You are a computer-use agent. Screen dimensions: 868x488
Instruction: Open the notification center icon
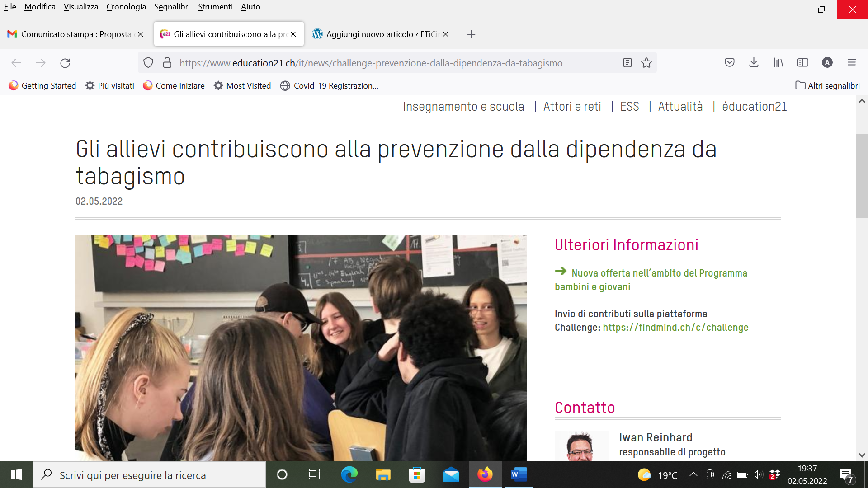pos(847,475)
